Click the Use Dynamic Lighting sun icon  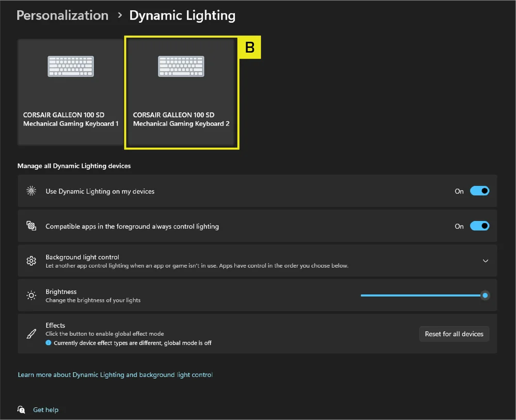(x=31, y=191)
